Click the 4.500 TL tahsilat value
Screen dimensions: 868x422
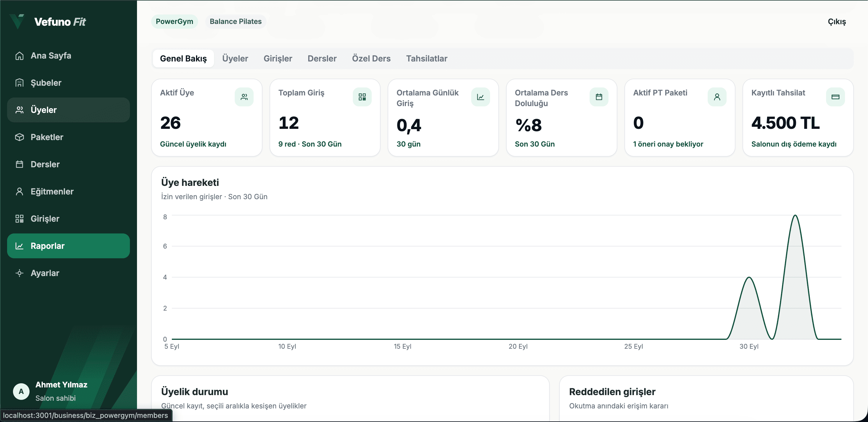(x=785, y=123)
